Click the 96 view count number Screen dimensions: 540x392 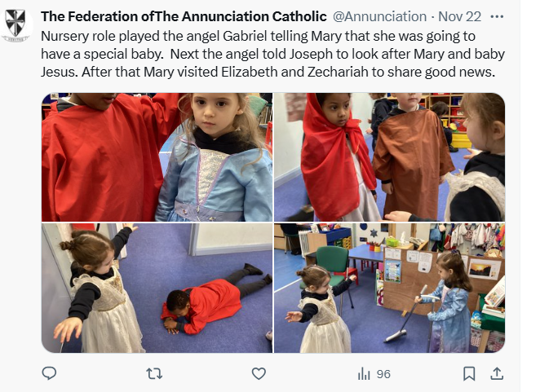(383, 374)
